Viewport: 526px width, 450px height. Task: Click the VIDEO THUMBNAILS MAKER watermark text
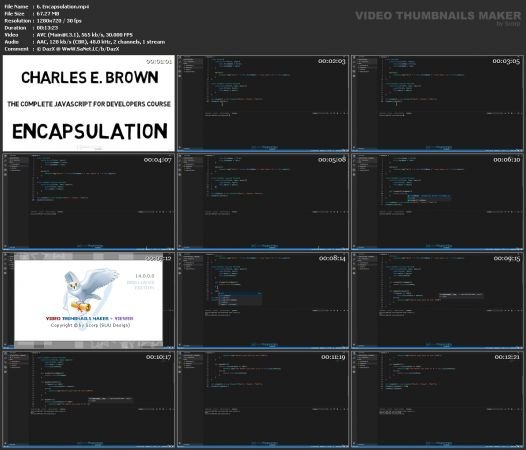pyautogui.click(x=438, y=16)
